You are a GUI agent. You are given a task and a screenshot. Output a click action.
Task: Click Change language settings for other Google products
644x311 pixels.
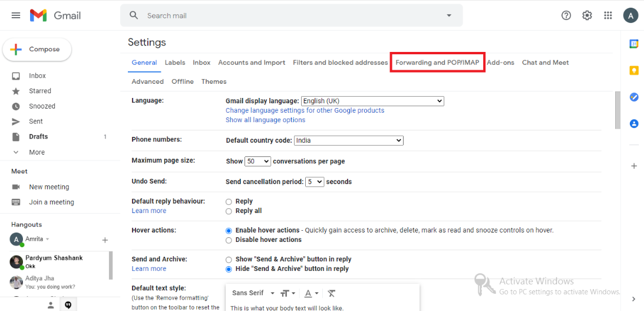[x=305, y=110]
